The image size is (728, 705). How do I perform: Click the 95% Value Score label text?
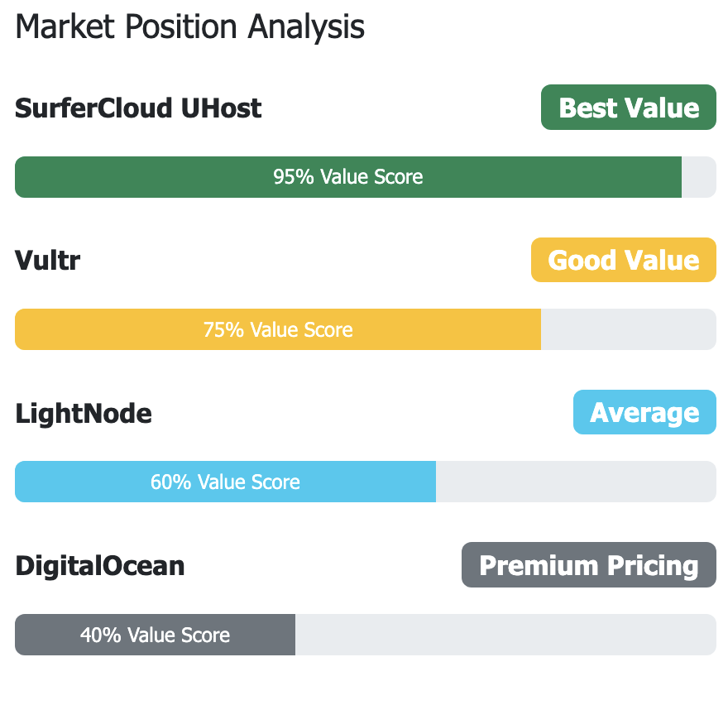click(x=348, y=177)
